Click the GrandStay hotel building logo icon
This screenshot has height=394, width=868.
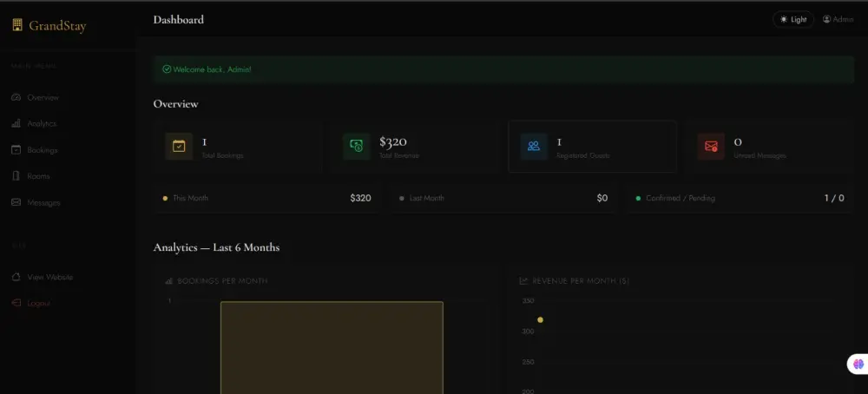17,25
